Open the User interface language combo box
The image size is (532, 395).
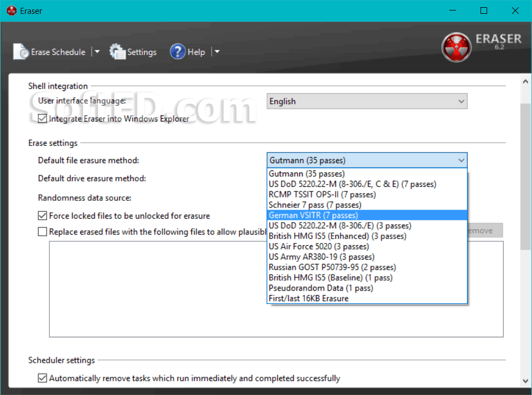click(367, 101)
